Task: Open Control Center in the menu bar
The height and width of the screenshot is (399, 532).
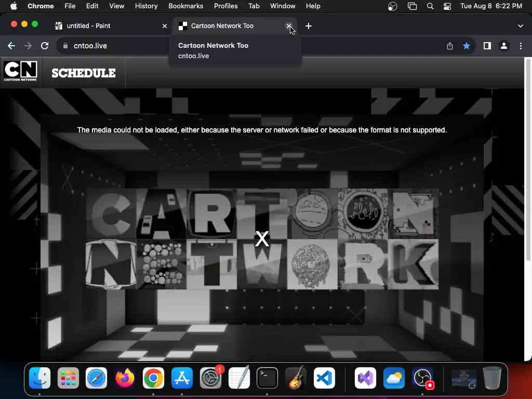Action: 447,6
